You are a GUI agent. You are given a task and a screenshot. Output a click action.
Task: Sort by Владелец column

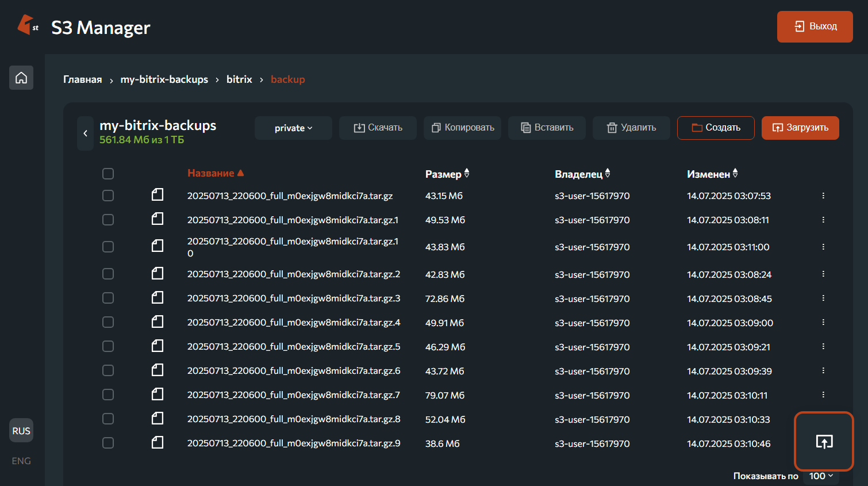point(582,174)
